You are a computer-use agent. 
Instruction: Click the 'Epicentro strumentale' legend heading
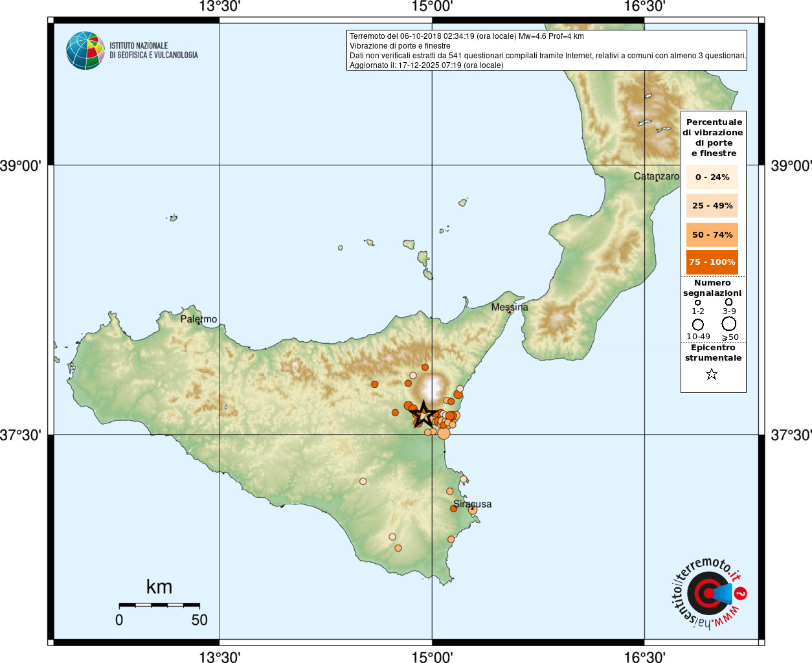[713, 353]
